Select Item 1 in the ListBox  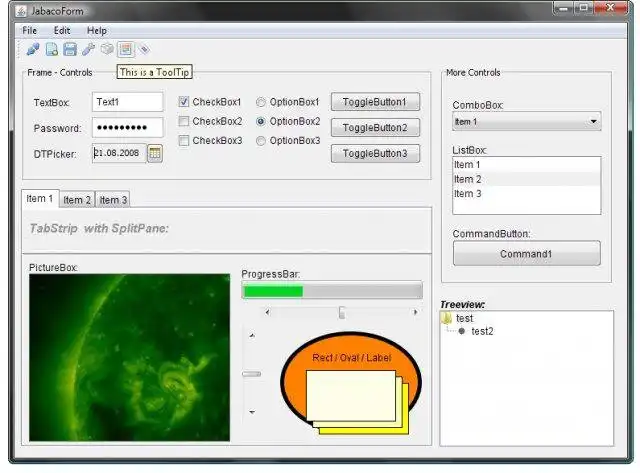pos(527,165)
